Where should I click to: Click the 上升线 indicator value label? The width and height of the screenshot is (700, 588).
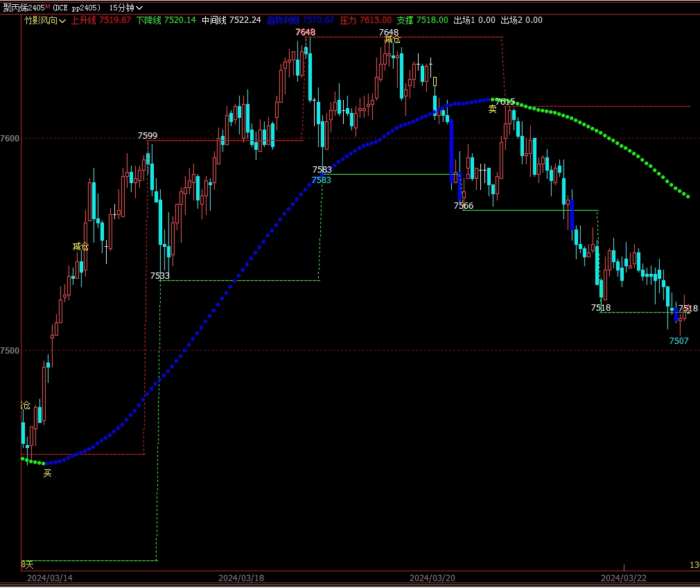coord(101,20)
